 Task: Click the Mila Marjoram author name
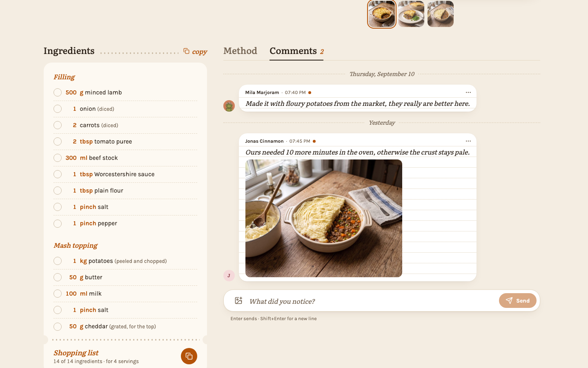(262, 92)
